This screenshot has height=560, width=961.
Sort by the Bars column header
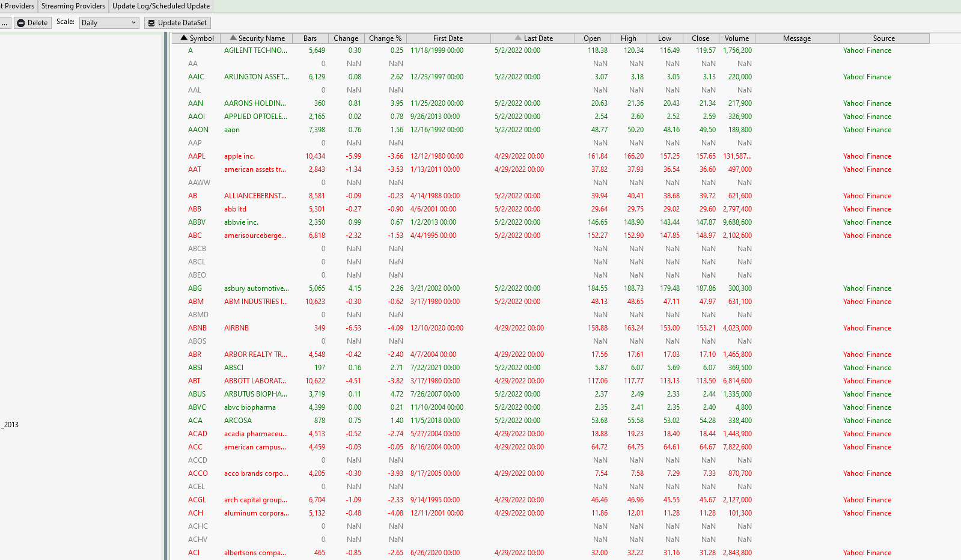pyautogui.click(x=310, y=38)
